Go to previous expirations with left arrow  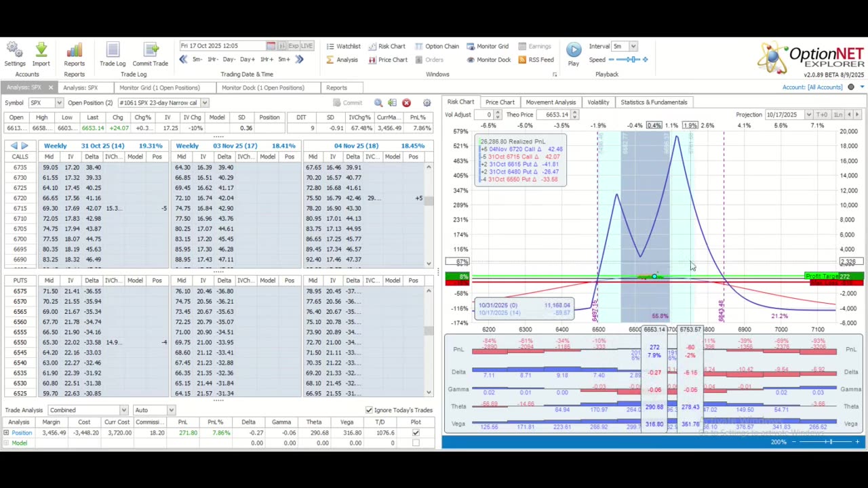(14, 146)
